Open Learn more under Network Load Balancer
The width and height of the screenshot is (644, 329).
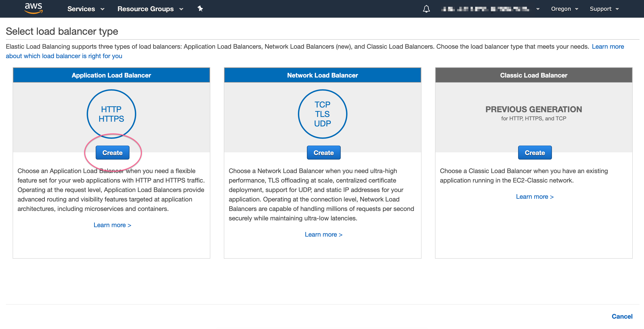coord(323,234)
